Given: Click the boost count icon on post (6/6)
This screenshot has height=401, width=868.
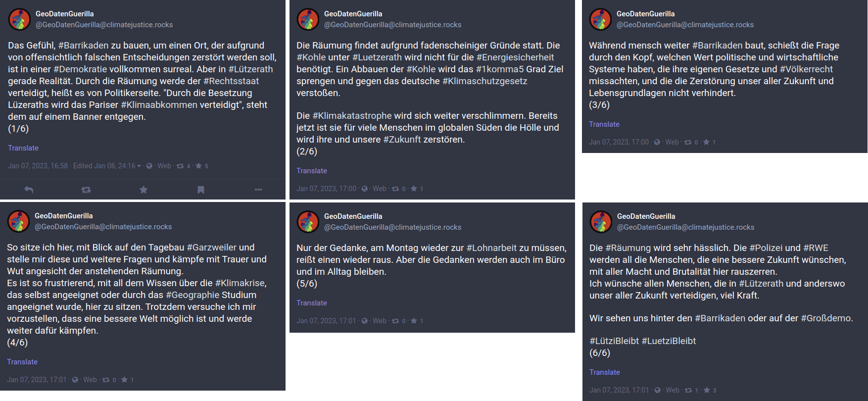Looking at the screenshot, I should 687,390.
